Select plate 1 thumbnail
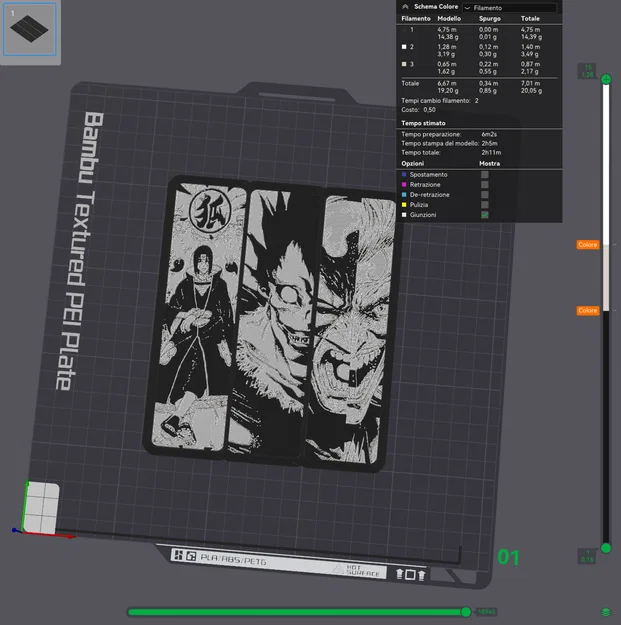Screen dimensions: 621x625 point(29,29)
